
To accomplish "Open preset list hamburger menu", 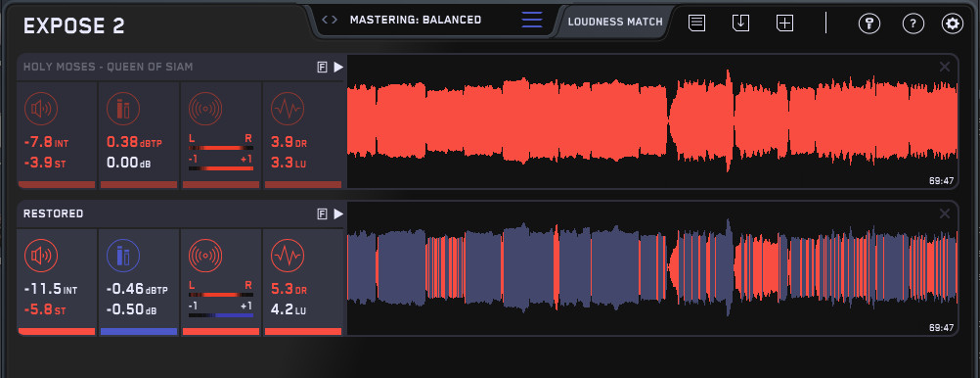I will point(532,20).
